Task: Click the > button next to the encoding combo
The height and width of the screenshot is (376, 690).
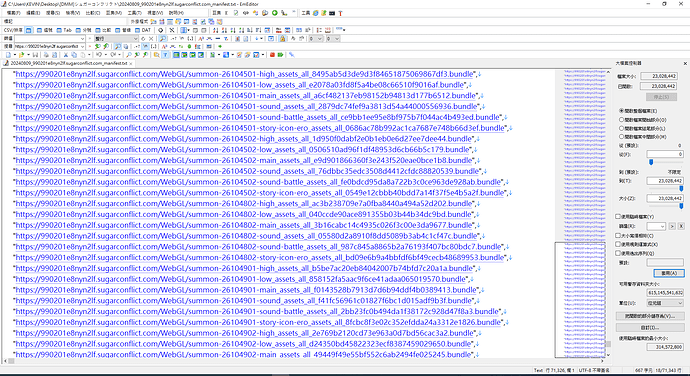Action: [x=672, y=226]
